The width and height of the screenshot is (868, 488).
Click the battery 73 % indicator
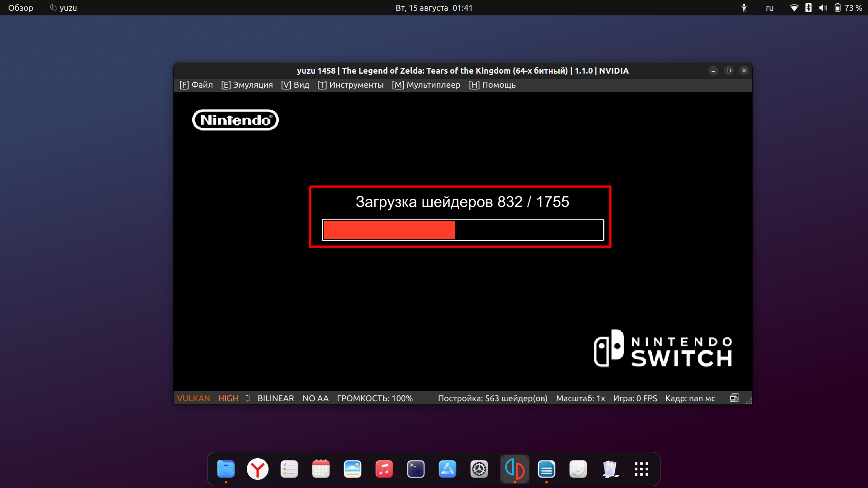tap(848, 8)
